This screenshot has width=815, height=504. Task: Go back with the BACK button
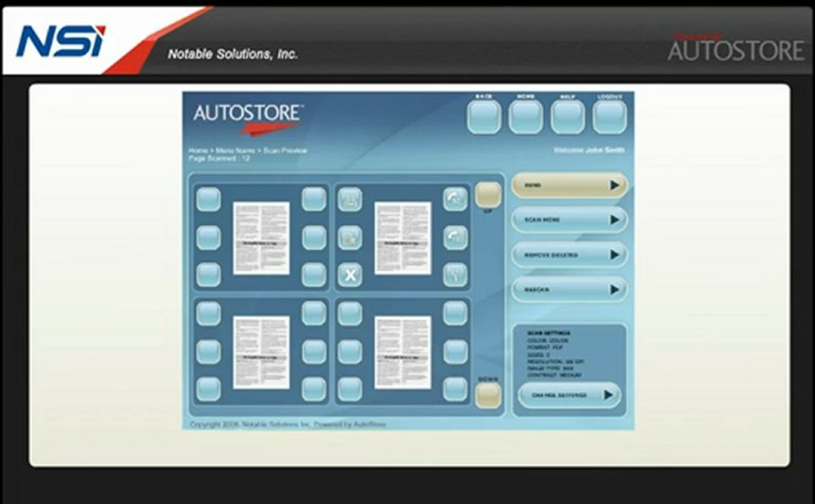[x=484, y=117]
